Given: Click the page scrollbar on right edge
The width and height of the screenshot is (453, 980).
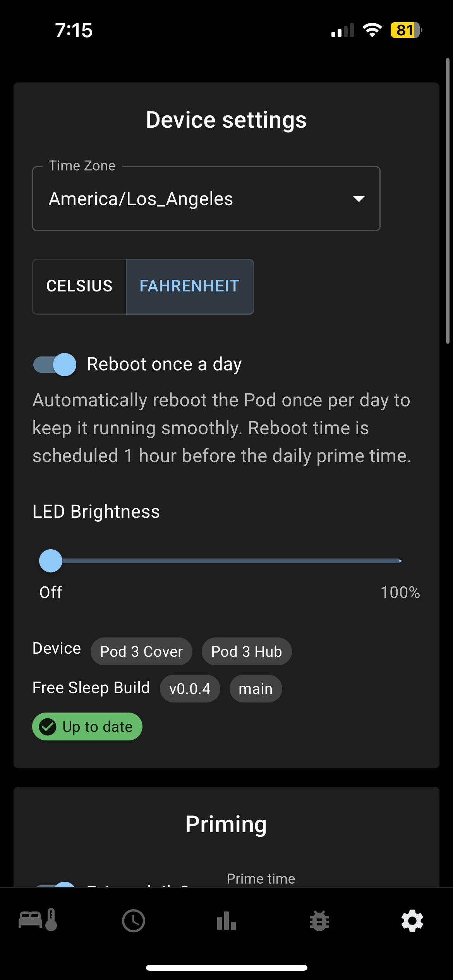Looking at the screenshot, I should point(448,201).
